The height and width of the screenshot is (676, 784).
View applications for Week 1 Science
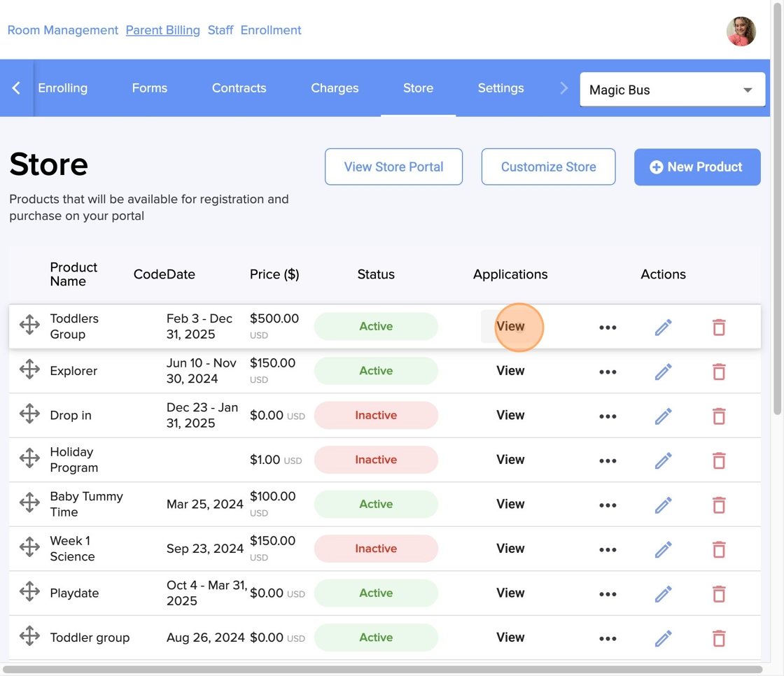pyautogui.click(x=510, y=549)
